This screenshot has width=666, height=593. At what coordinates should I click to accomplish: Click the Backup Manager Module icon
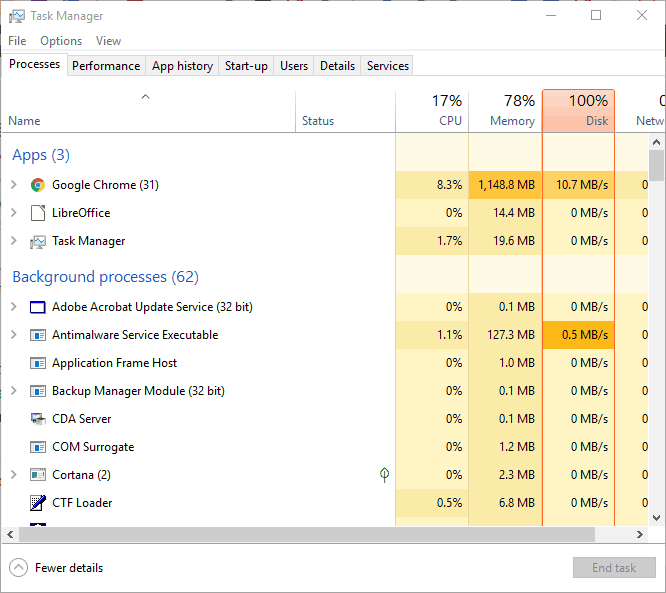(38, 391)
